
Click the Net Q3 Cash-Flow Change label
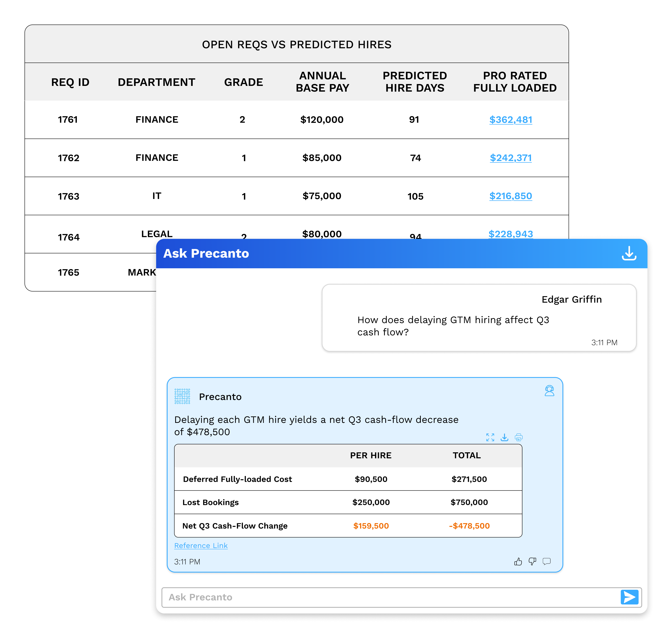235,526
